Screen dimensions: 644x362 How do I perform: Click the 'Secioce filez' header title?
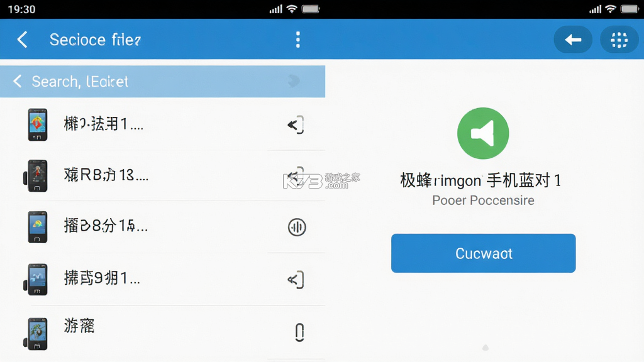[95, 40]
